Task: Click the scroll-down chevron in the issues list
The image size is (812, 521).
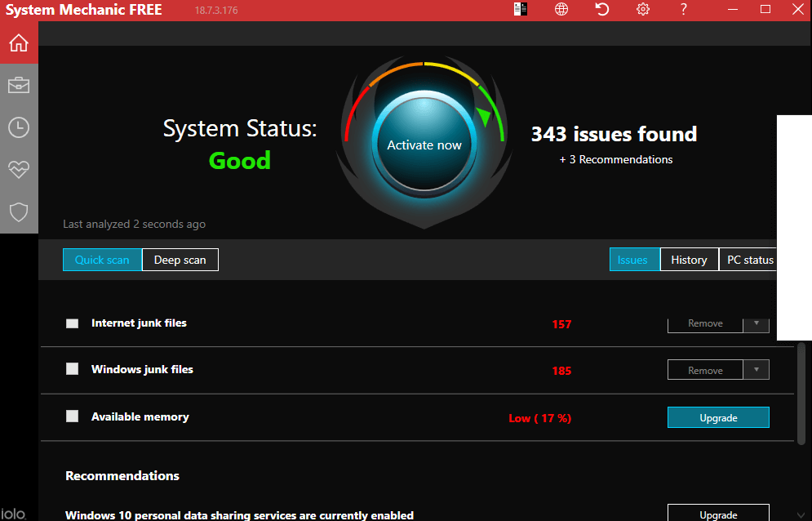Action: click(x=801, y=515)
